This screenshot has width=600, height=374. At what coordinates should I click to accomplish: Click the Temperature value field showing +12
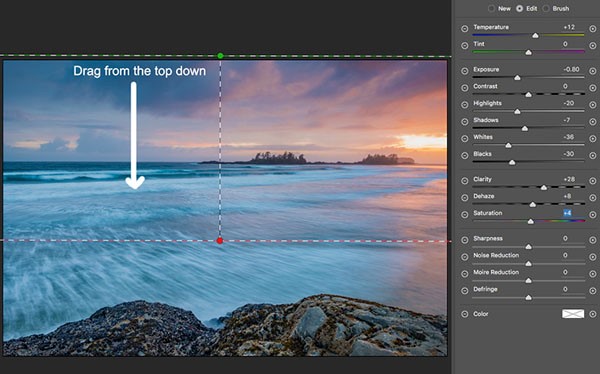pos(569,27)
